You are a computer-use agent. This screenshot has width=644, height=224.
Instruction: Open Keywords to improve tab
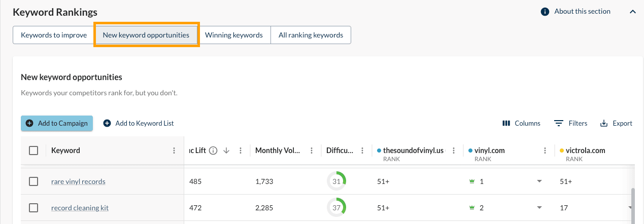tap(54, 35)
